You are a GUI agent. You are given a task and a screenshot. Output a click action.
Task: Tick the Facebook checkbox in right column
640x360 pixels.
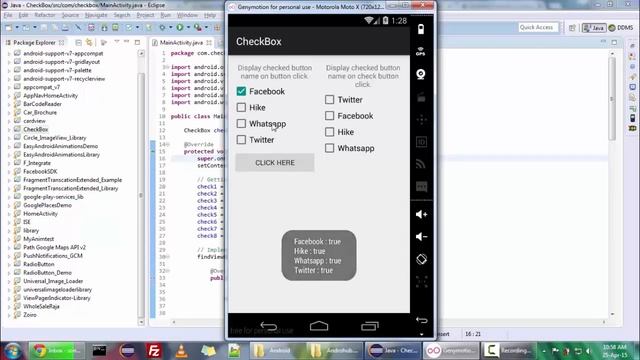click(329, 116)
